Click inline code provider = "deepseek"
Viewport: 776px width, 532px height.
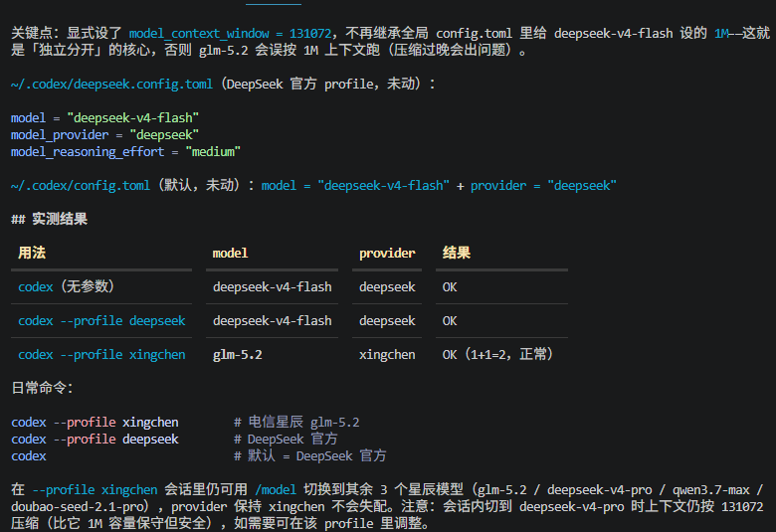coord(543,186)
